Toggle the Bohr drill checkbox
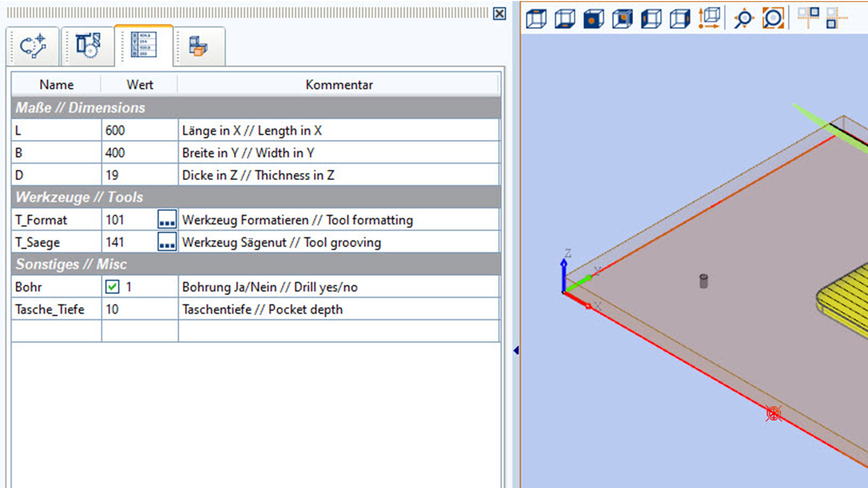This screenshot has height=488, width=868. coord(112,287)
